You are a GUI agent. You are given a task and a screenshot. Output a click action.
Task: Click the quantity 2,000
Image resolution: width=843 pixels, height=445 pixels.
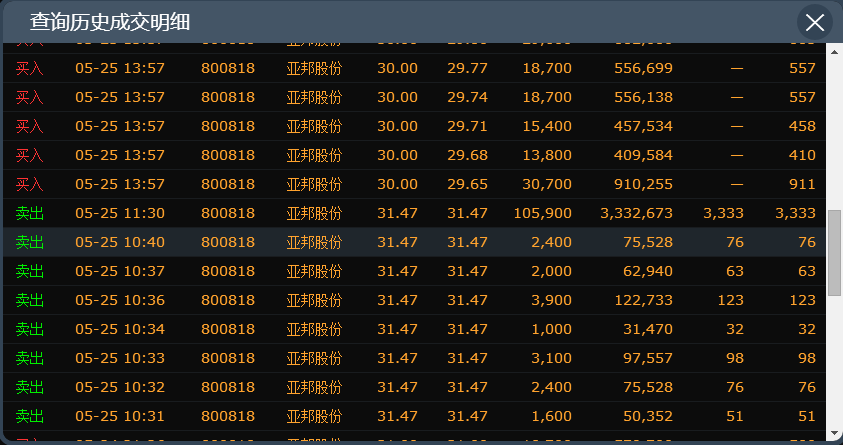pos(551,271)
